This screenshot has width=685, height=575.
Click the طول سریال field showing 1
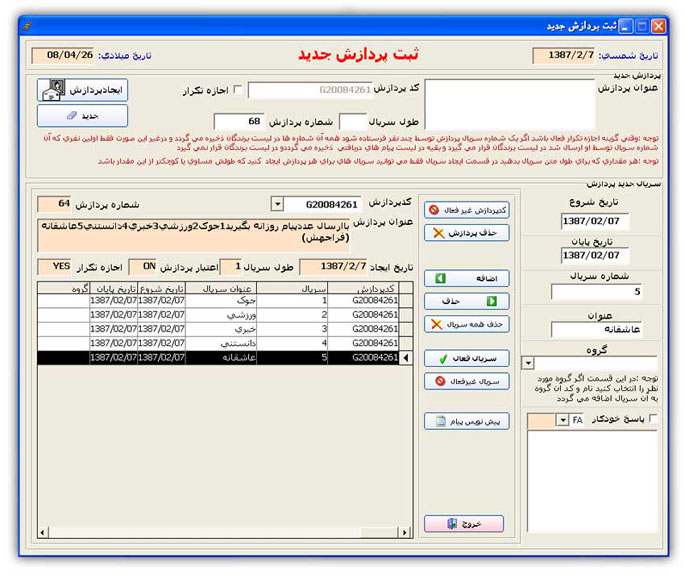point(231,267)
